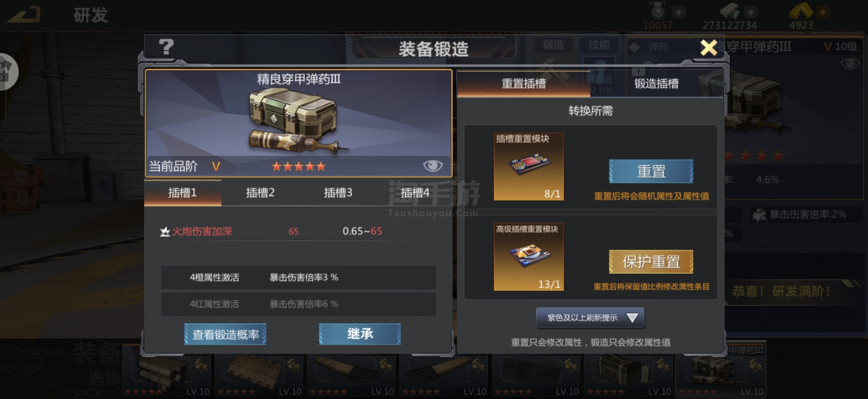Select the 插槽4 tab

[x=415, y=193]
